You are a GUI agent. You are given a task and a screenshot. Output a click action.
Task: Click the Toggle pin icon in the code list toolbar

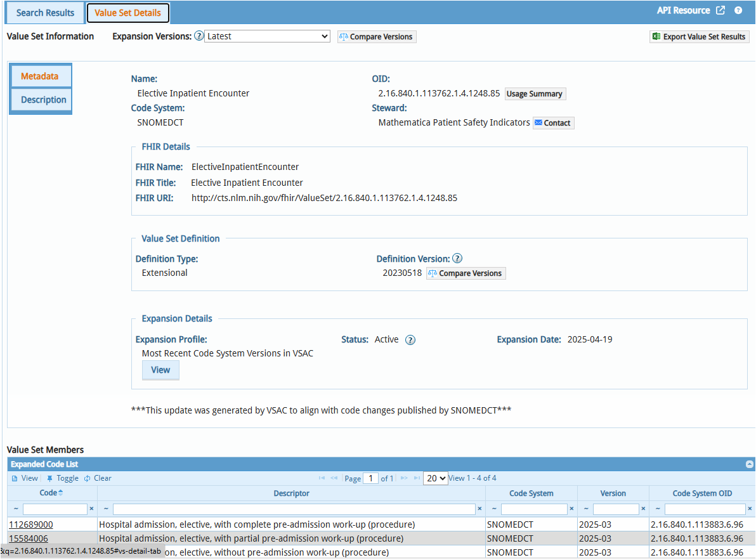pos(49,479)
